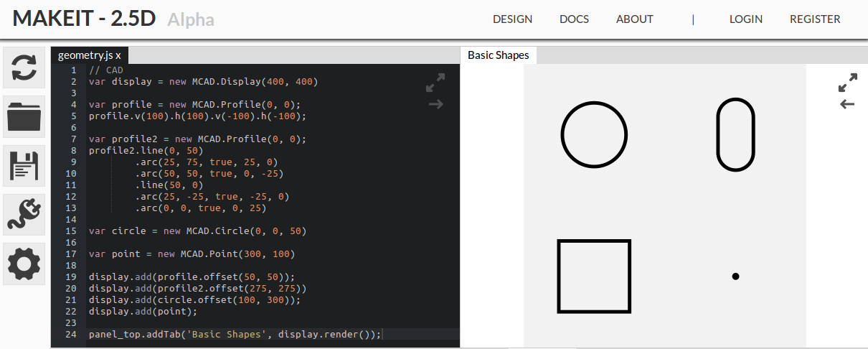This screenshot has width=868, height=349.
Task: Open the DESIGN menu item
Action: 512,19
